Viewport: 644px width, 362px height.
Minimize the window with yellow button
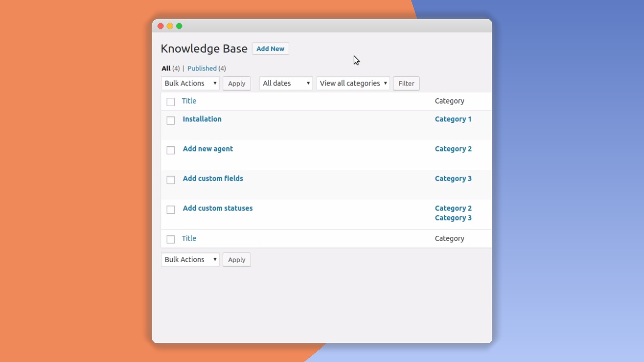[x=170, y=26]
